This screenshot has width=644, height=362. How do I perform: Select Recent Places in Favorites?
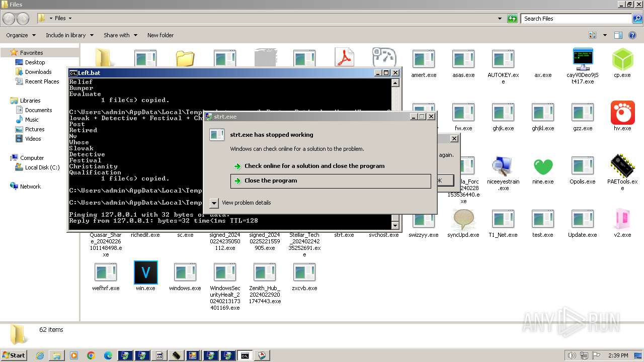42,81
